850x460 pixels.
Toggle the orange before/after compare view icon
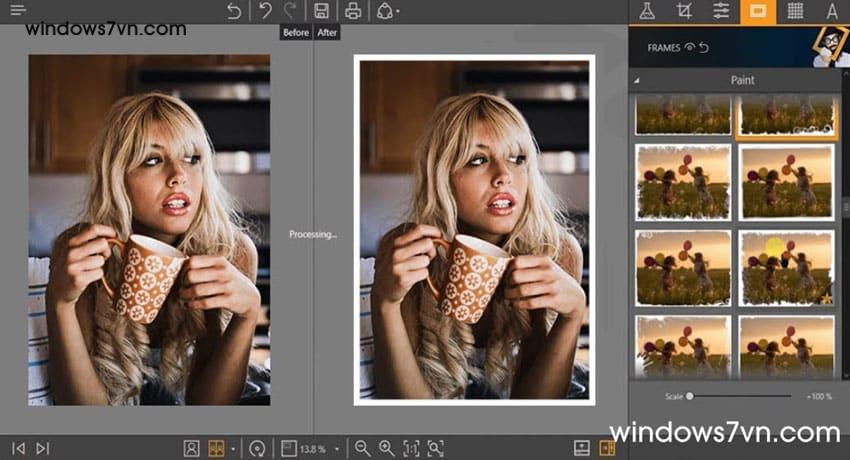coord(216,448)
